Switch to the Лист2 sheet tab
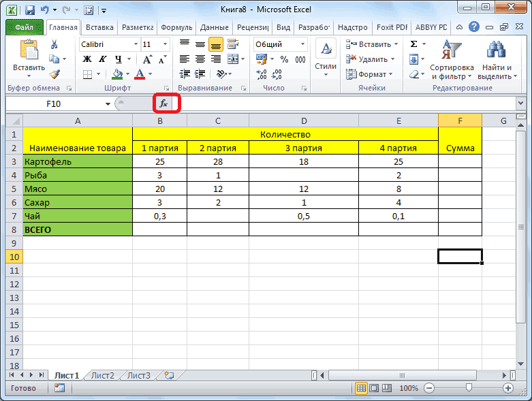Viewport: 532px width, 401px height. click(103, 375)
